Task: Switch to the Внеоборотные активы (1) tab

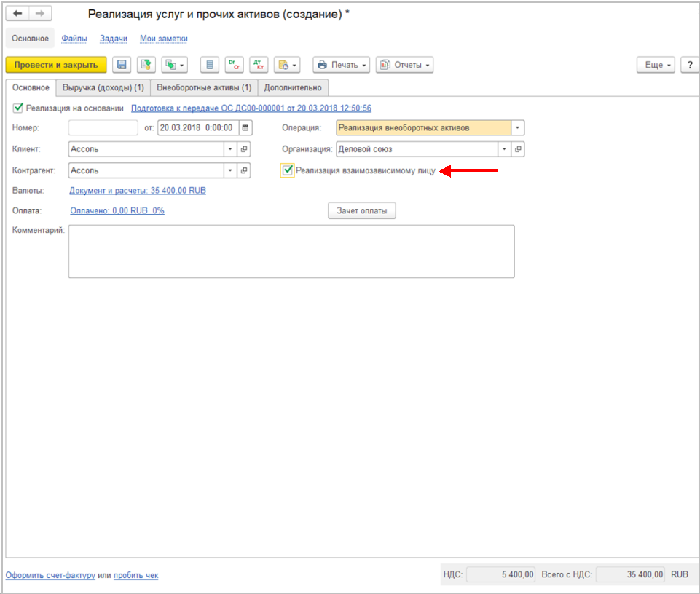Action: click(204, 87)
